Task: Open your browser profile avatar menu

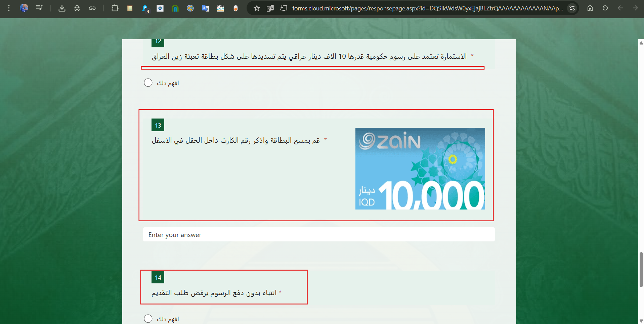Action: (x=24, y=8)
